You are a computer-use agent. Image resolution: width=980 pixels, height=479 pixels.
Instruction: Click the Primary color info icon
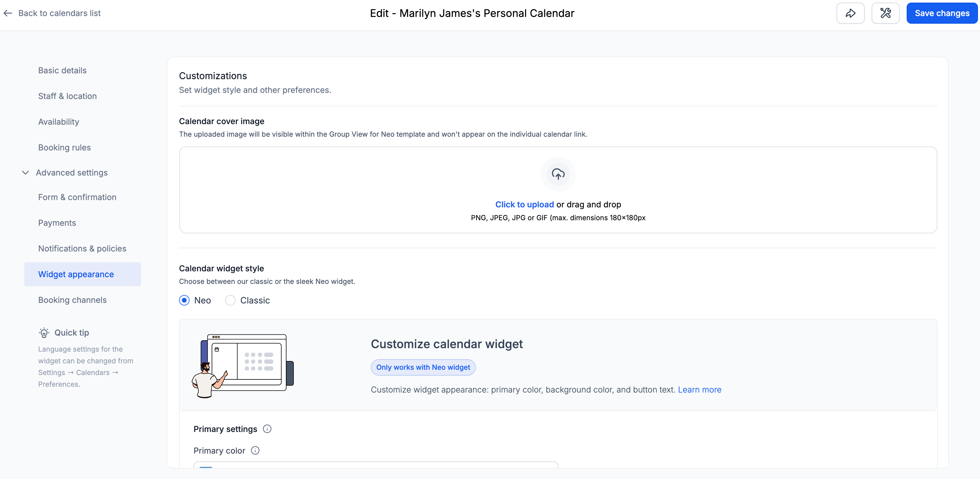[255, 450]
